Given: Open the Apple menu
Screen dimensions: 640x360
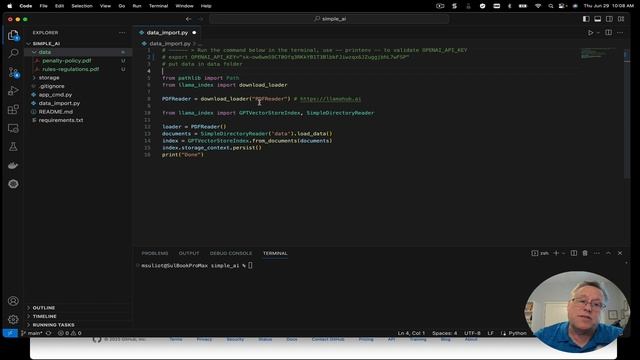Looking at the screenshot, I should [10, 6].
